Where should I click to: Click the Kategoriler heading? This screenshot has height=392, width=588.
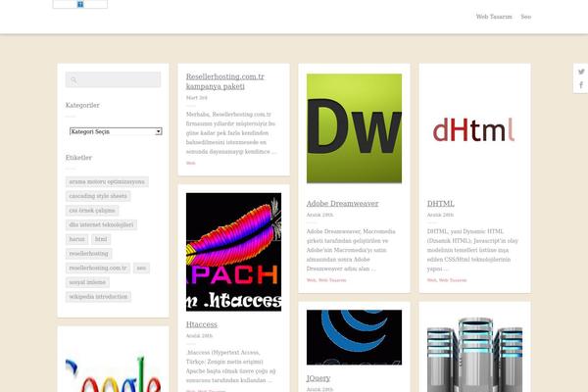pyautogui.click(x=82, y=106)
